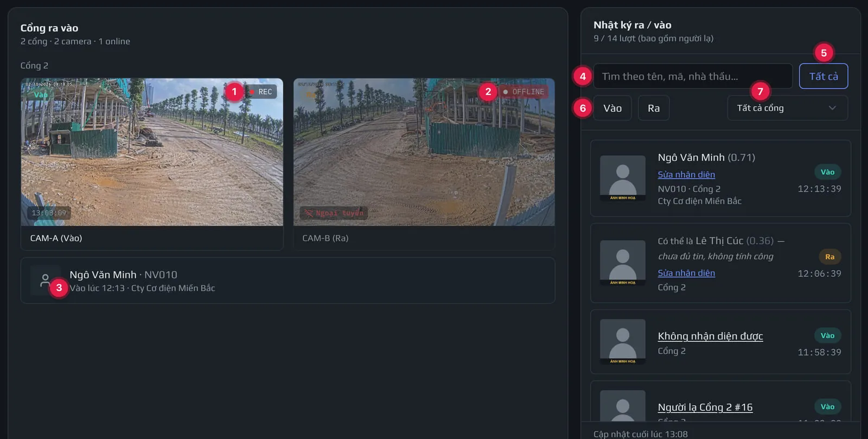The height and width of the screenshot is (439, 868).
Task: Click the OFFLINE badge on CAM-B
Action: click(x=524, y=92)
